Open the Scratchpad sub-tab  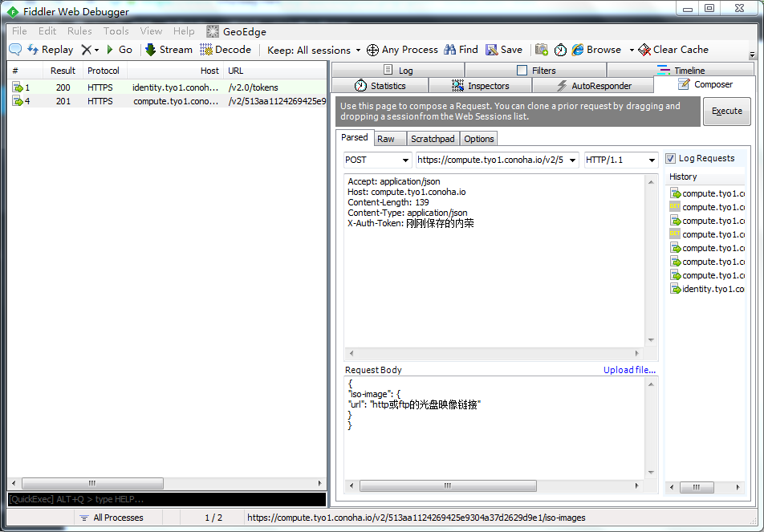pyautogui.click(x=433, y=139)
